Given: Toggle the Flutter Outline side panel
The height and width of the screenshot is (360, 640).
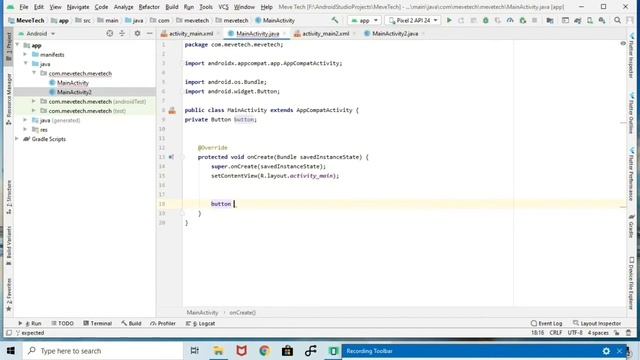Looking at the screenshot, I should tap(631, 113).
